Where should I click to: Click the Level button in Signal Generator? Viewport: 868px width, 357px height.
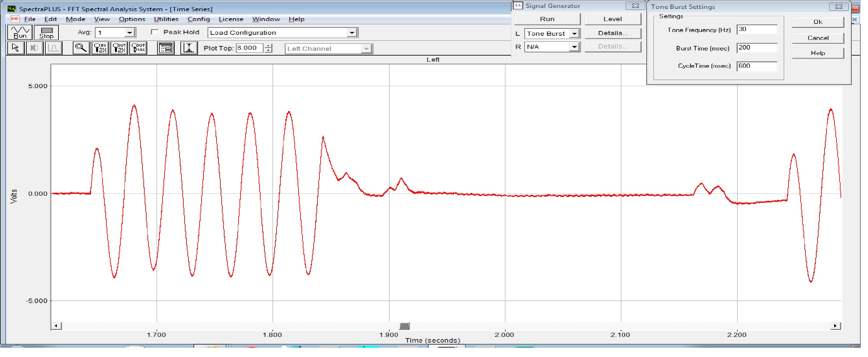point(613,19)
